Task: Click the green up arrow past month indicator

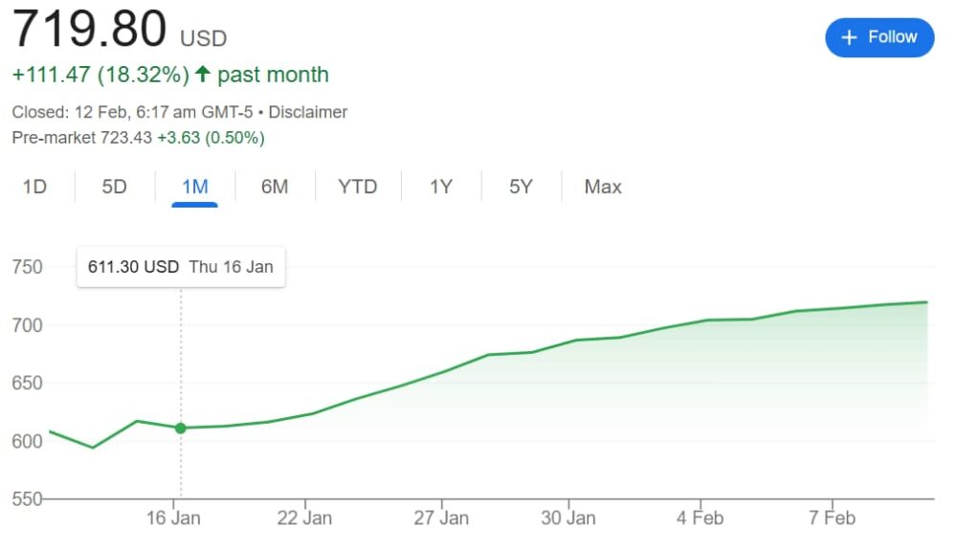Action: [202, 75]
